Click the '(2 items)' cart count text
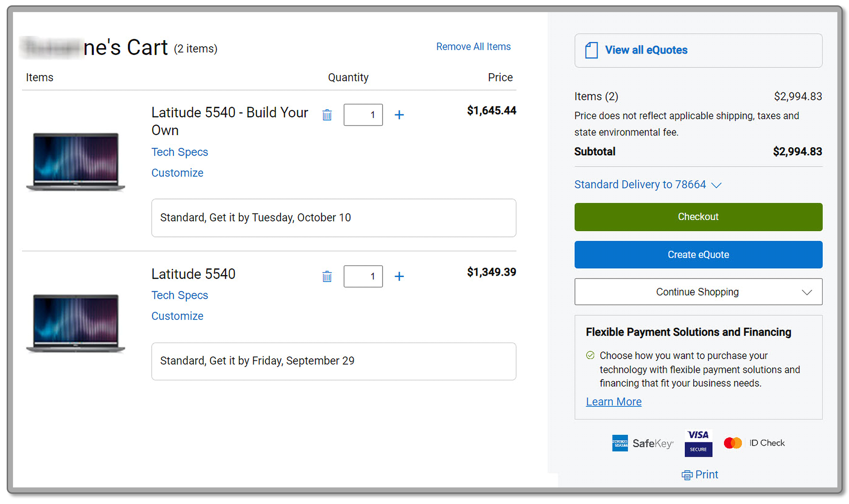 coord(196,49)
